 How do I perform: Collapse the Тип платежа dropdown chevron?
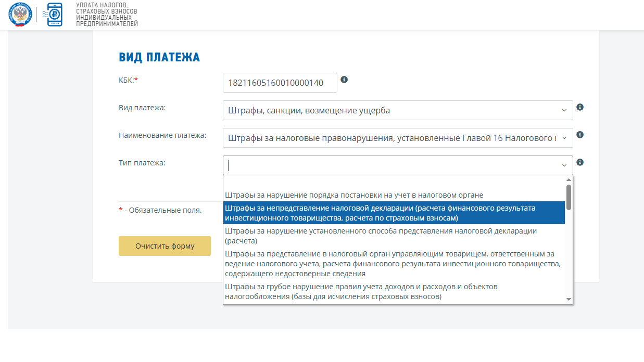click(x=564, y=165)
